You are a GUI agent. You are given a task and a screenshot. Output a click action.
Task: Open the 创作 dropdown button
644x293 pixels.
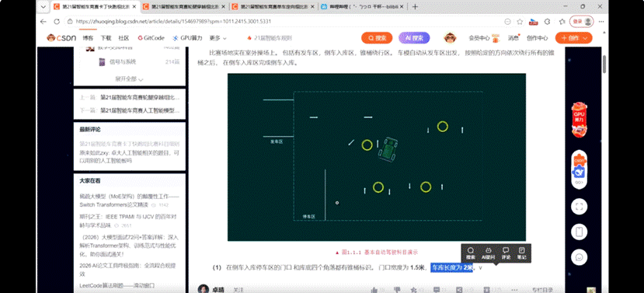click(574, 38)
